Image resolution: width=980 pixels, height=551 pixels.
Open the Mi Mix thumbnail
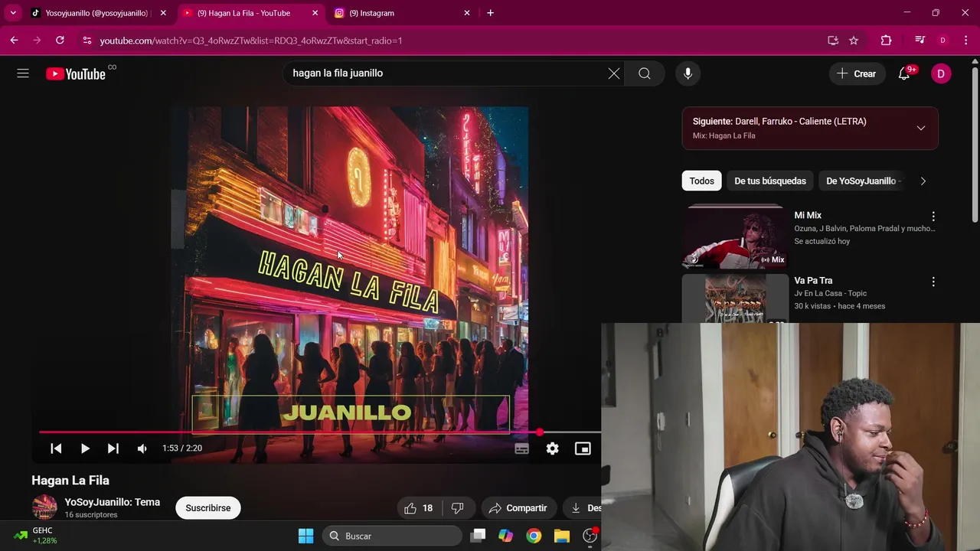pyautogui.click(x=733, y=237)
